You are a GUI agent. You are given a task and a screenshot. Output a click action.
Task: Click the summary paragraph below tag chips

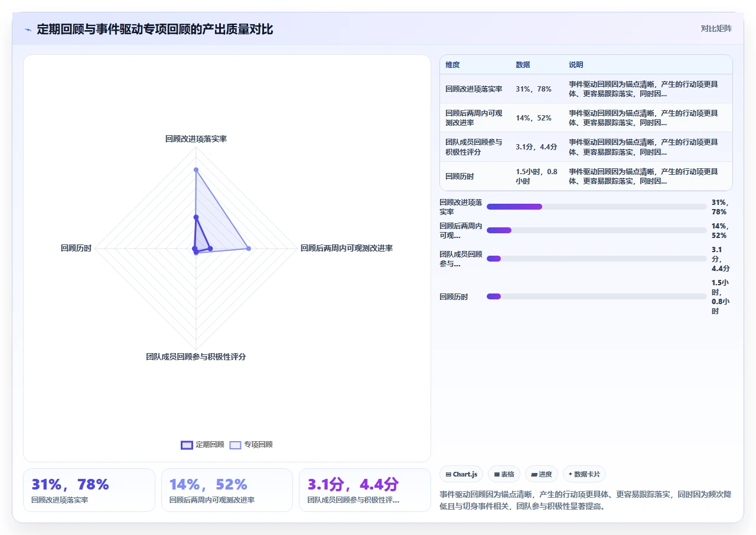[585, 500]
